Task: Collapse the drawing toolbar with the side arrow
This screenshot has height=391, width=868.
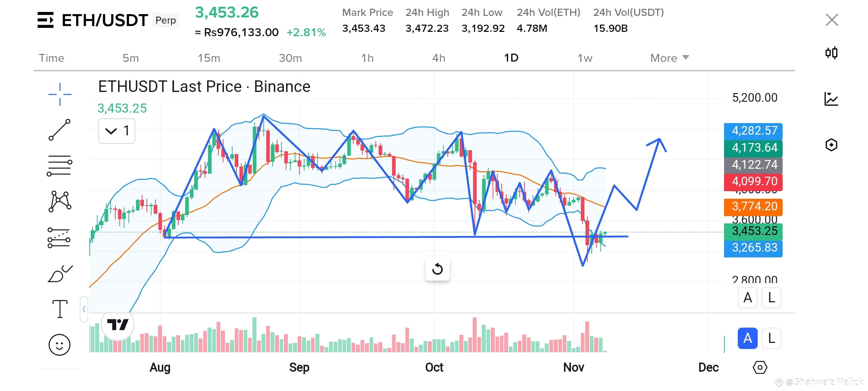Action: 84,309
